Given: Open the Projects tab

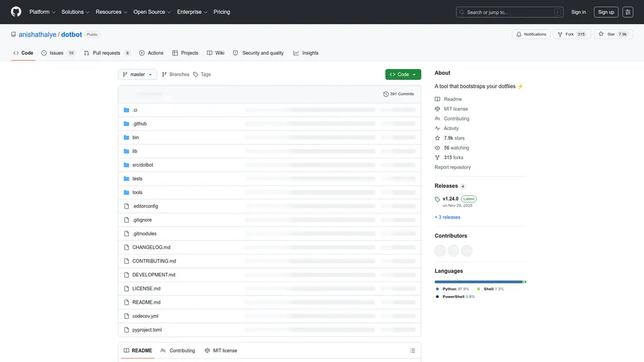Looking at the screenshot, I should tap(186, 53).
